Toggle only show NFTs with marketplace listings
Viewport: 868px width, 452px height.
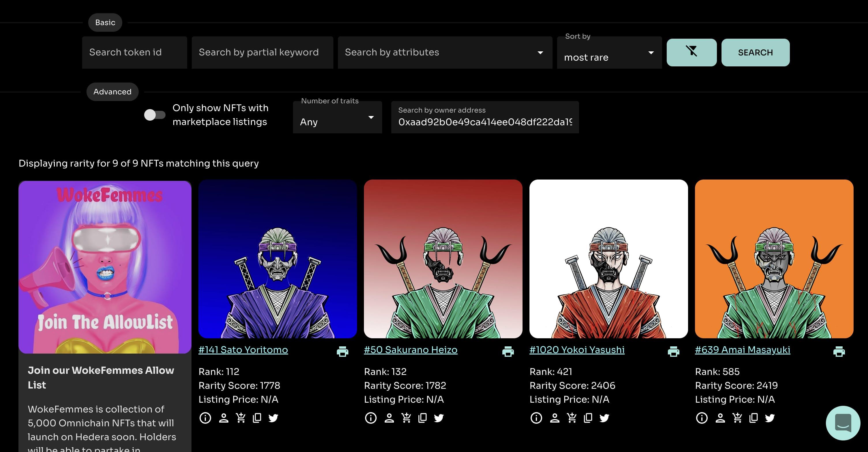155,115
